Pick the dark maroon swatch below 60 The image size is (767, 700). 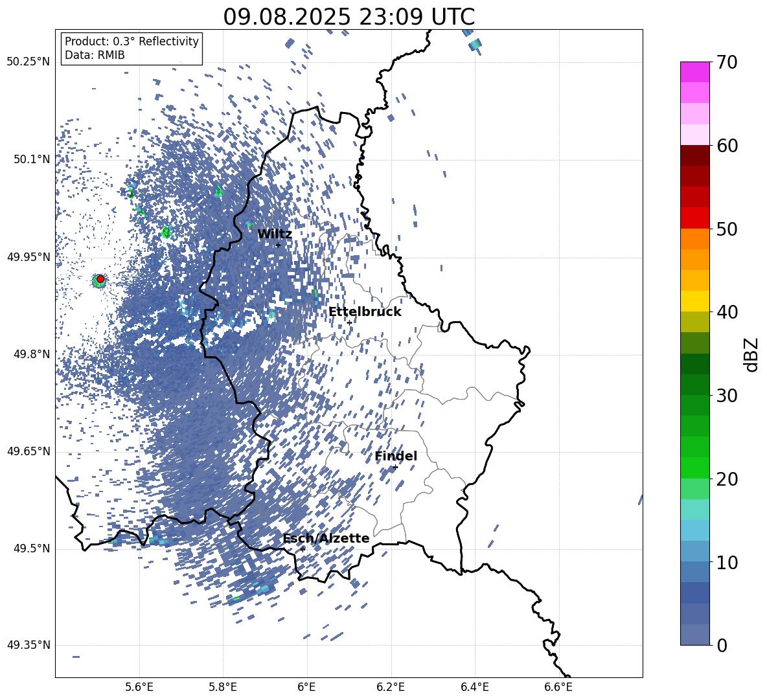[694, 155]
